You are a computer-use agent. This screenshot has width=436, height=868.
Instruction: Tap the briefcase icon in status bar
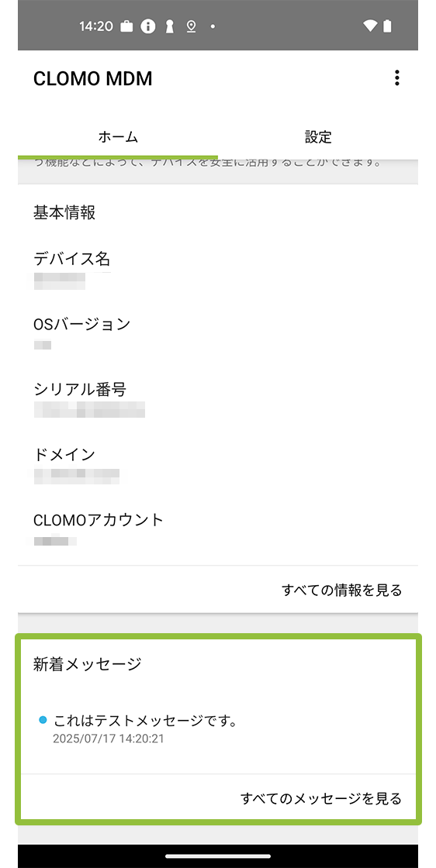[127, 26]
